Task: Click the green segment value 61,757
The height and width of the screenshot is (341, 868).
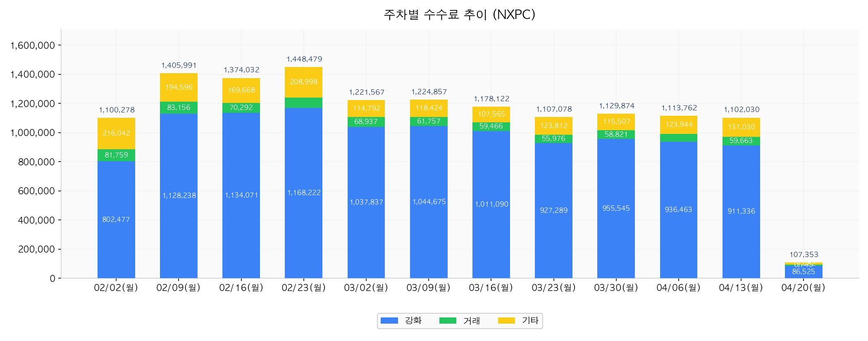Action: pos(429,121)
